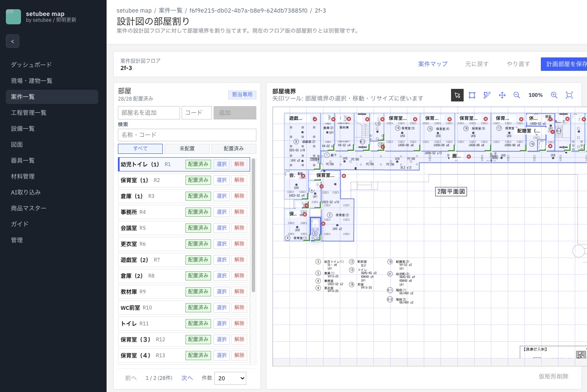
Task: Click 選択 for 事務所 R4
Action: 222,212
